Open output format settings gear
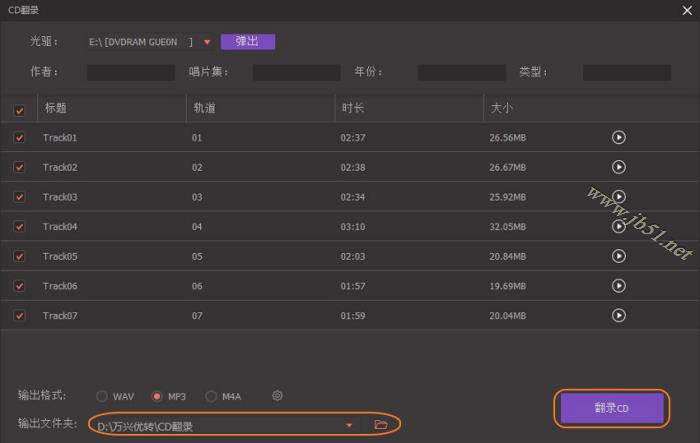Viewport: 700px width, 443px height. click(277, 396)
